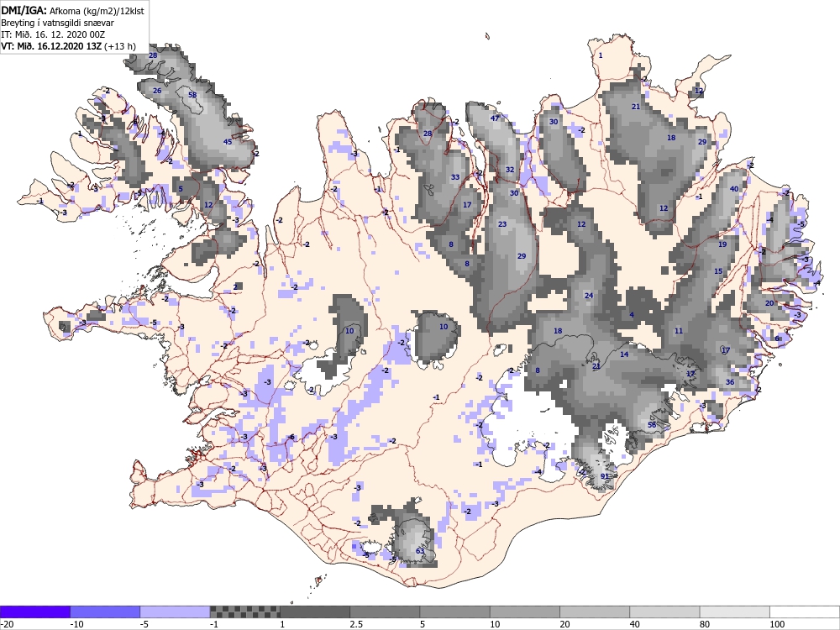Click the map value -6 in the southwest
The width and height of the screenshot is (840, 630).
point(291,437)
